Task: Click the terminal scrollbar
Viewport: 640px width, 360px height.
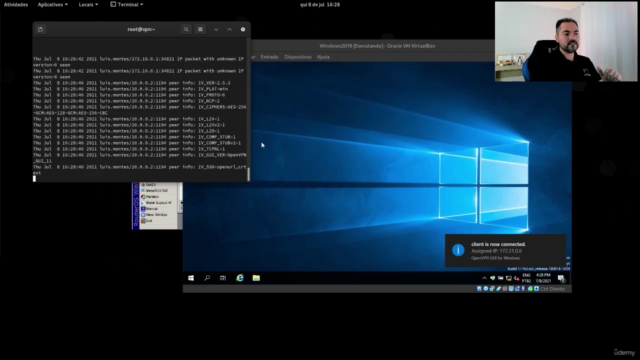Action: click(248, 173)
